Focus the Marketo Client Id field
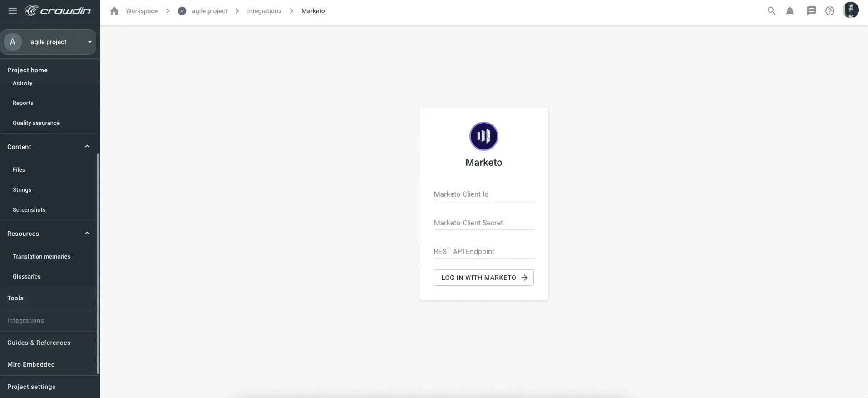The width and height of the screenshot is (868, 398). [484, 194]
